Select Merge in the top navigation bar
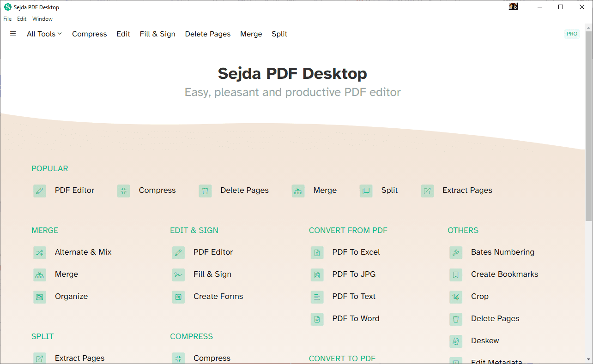Viewport: 593px width, 364px height. click(x=251, y=34)
